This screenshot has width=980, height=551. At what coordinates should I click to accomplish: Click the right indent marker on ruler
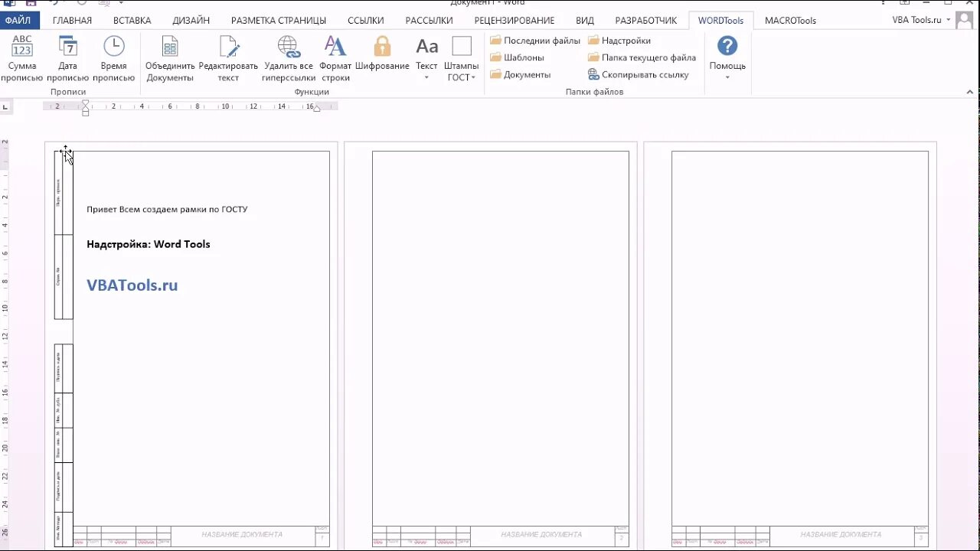[316, 109]
